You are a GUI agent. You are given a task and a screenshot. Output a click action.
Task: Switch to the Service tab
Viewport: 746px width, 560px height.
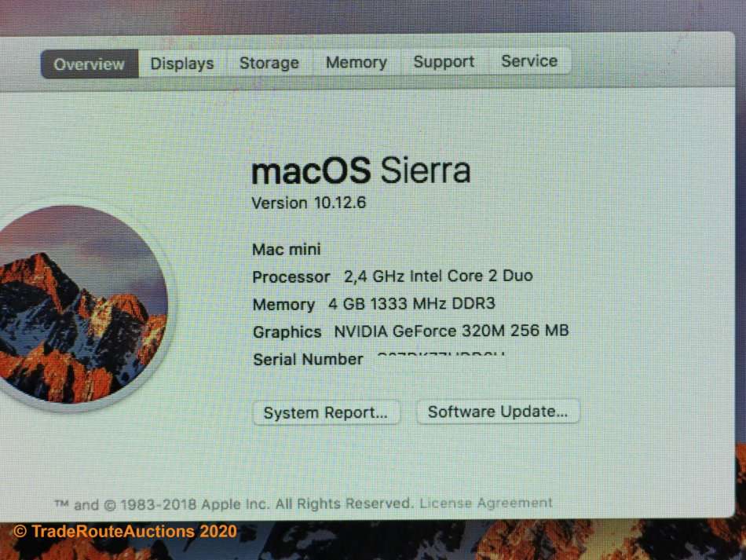point(529,61)
